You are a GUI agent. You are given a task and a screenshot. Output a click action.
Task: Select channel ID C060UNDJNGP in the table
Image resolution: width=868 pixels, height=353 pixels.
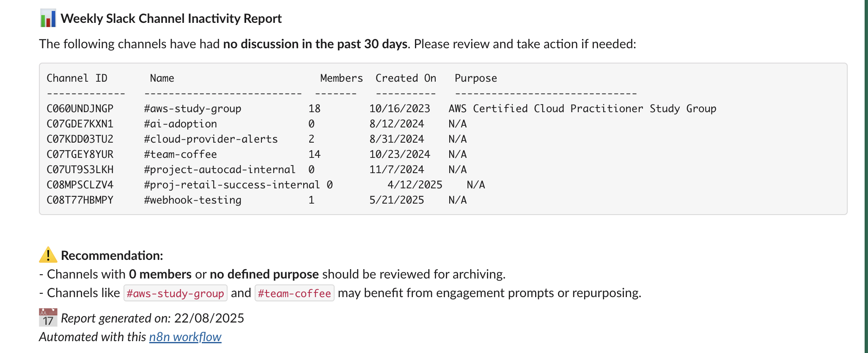[80, 109]
